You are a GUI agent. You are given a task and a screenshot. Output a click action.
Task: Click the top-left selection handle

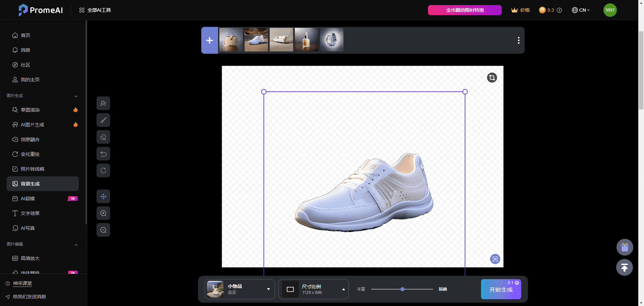pyautogui.click(x=264, y=92)
